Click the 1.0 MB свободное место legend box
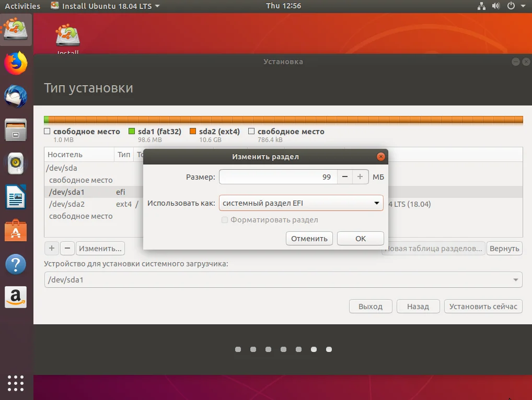The width and height of the screenshot is (532, 400). 47,131
